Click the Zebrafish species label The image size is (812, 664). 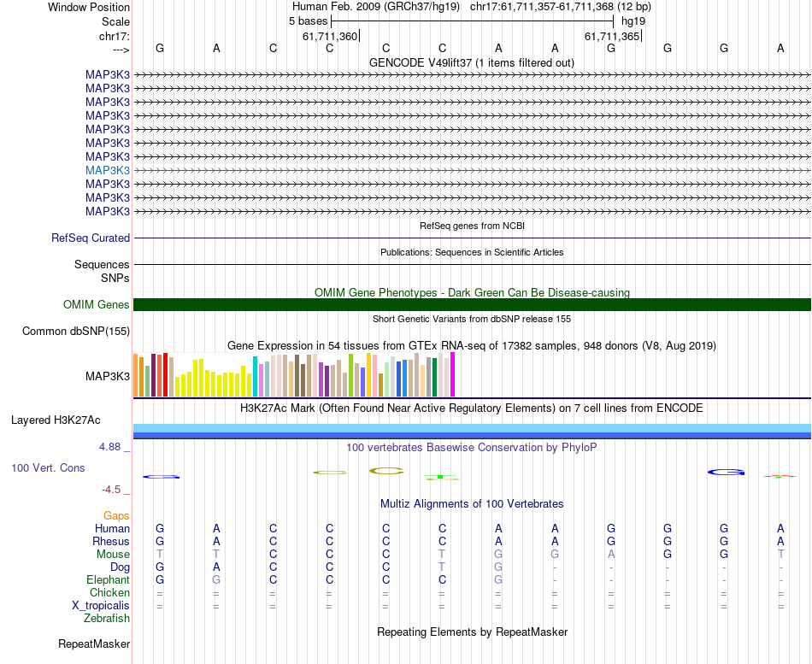(107, 618)
